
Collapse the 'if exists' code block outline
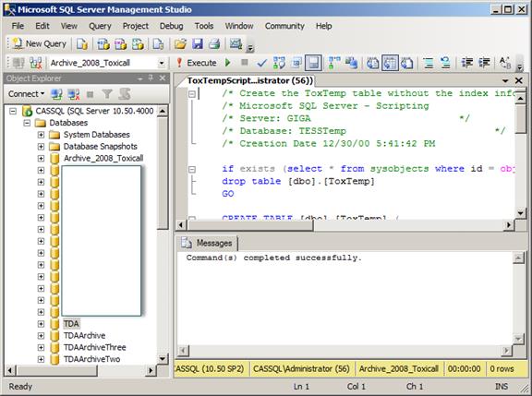pyautogui.click(x=192, y=169)
